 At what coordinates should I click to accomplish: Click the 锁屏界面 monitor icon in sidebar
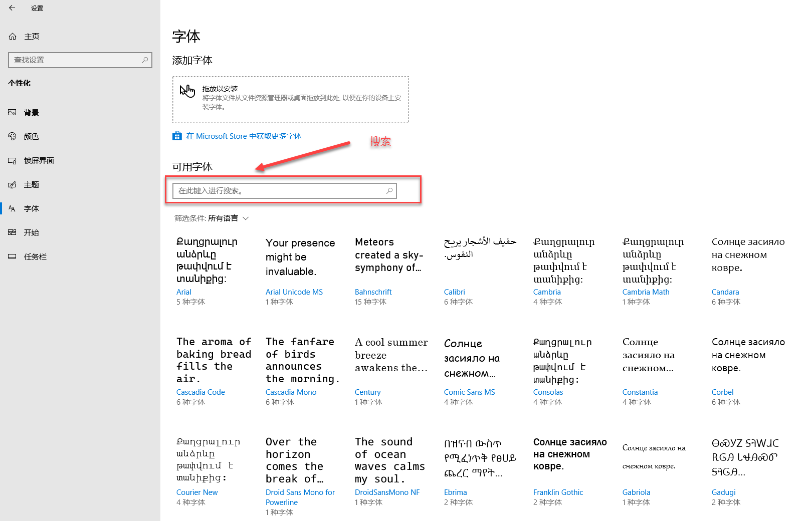13,160
